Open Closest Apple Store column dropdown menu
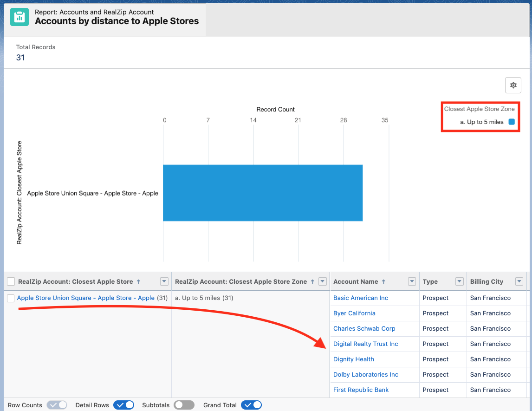The image size is (532, 411). [164, 281]
